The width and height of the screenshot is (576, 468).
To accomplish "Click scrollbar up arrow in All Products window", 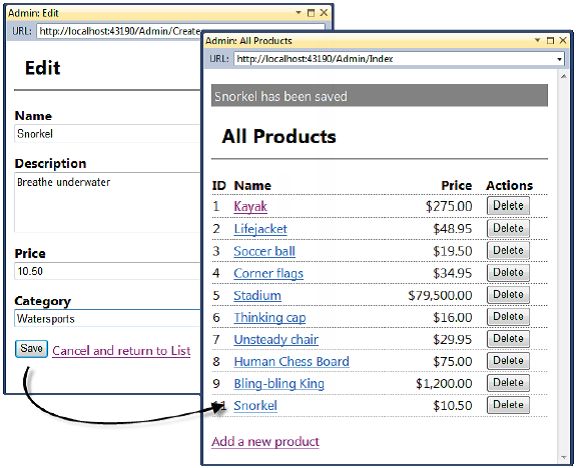I will 564,76.
